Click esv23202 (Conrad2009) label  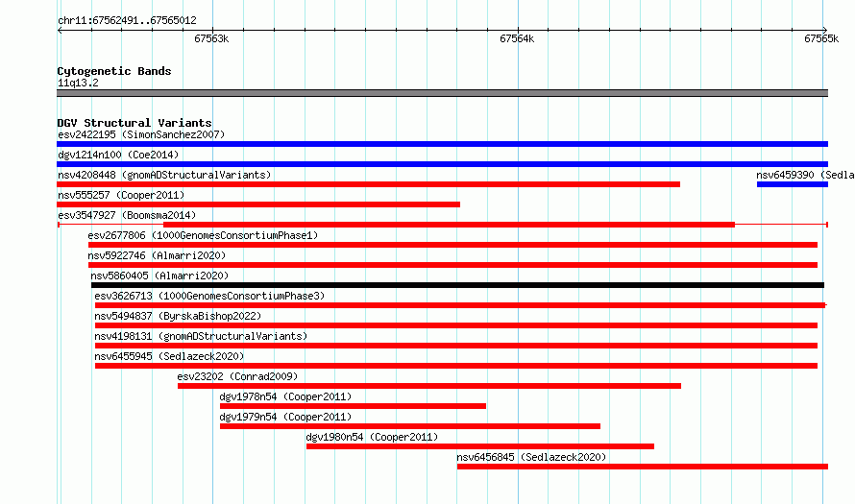[237, 376]
